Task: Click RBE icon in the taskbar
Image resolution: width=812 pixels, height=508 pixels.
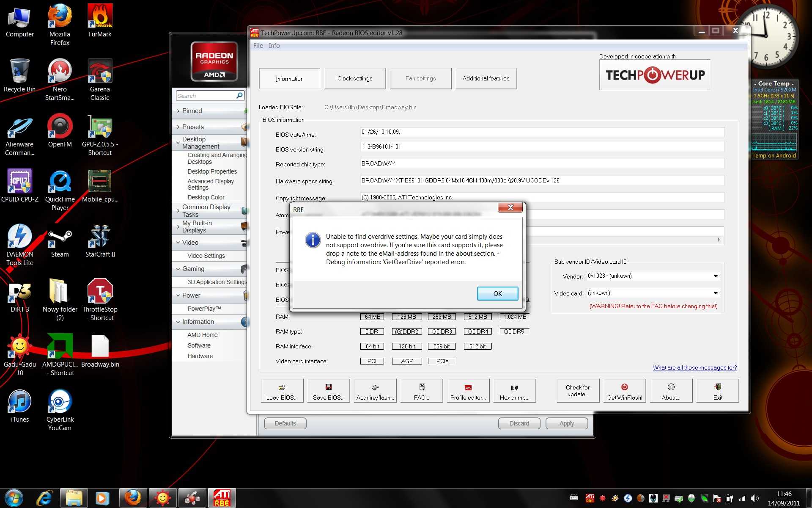Action: [221, 498]
